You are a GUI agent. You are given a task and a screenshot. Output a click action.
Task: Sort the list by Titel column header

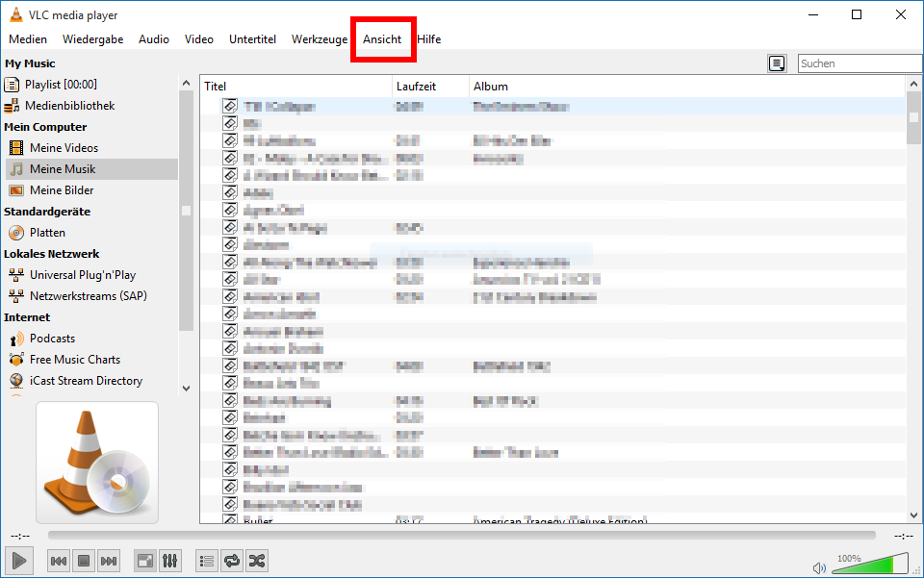pyautogui.click(x=216, y=87)
